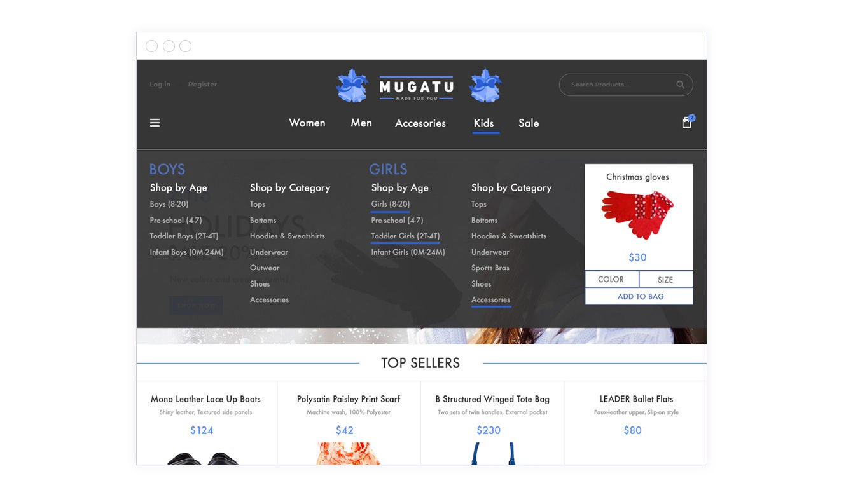Open Boys Accessories category
This screenshot has width=846, height=504.
click(x=269, y=300)
